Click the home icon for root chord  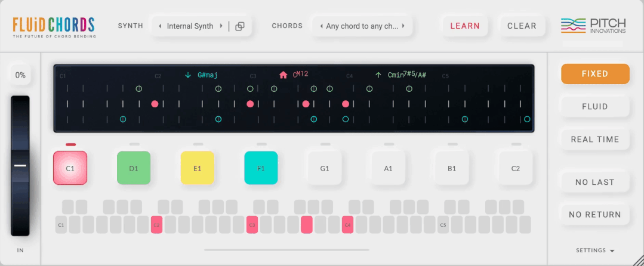(283, 75)
